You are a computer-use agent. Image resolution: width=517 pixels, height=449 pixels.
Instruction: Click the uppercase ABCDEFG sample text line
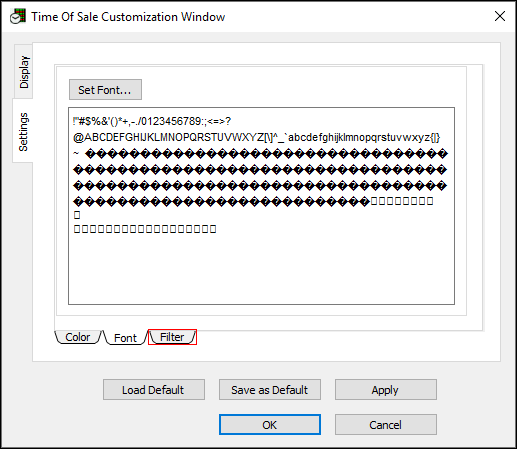click(x=256, y=137)
